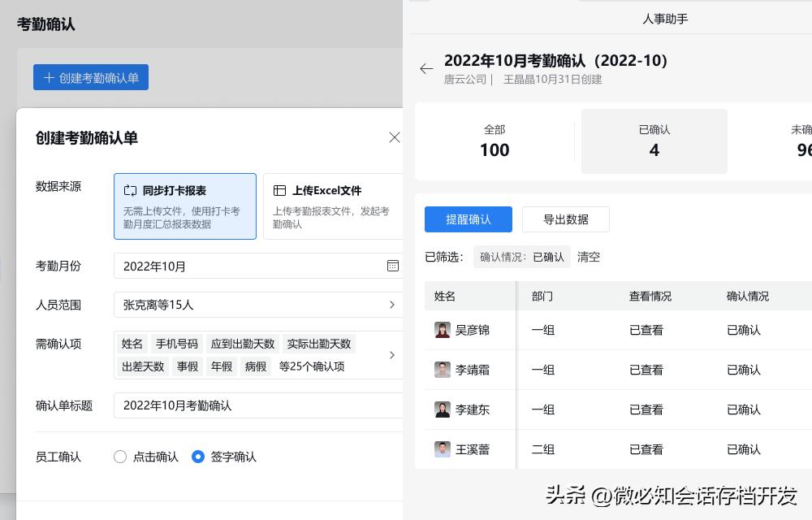Click the 导出数据 button
The image size is (812, 520).
(565, 219)
